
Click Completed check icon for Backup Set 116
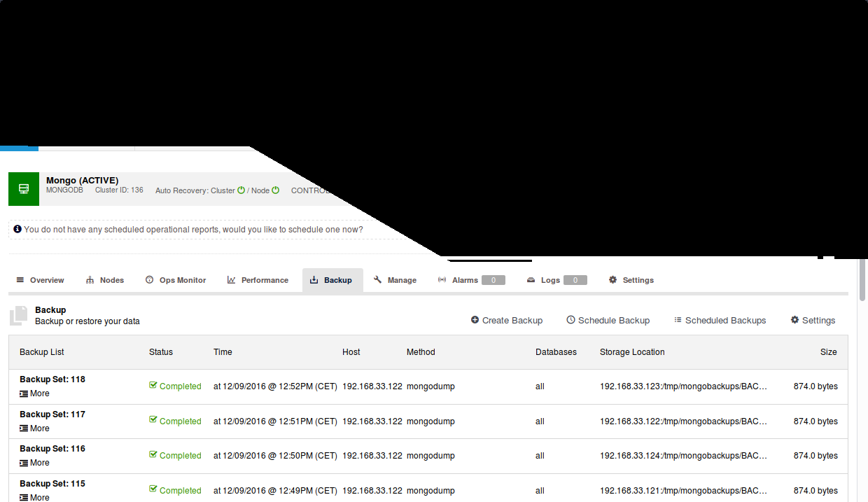click(153, 454)
